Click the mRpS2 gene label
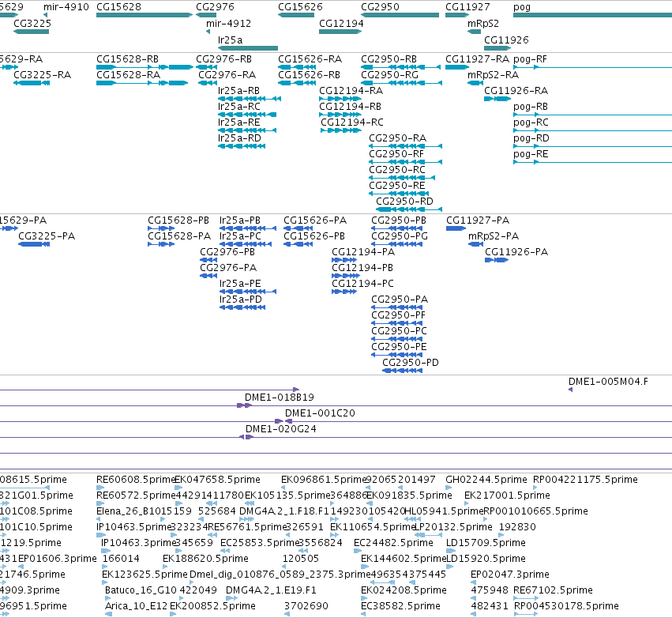This screenshot has width=672, height=618. coord(483,24)
